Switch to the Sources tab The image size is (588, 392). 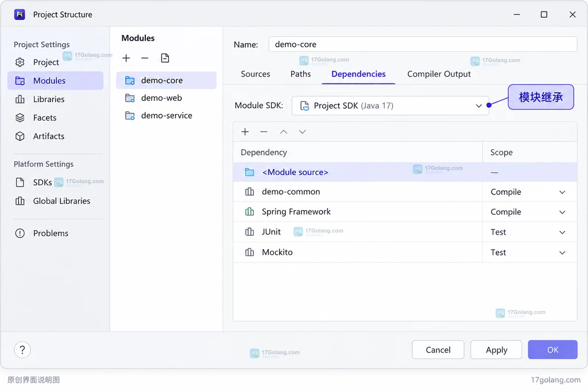click(256, 74)
